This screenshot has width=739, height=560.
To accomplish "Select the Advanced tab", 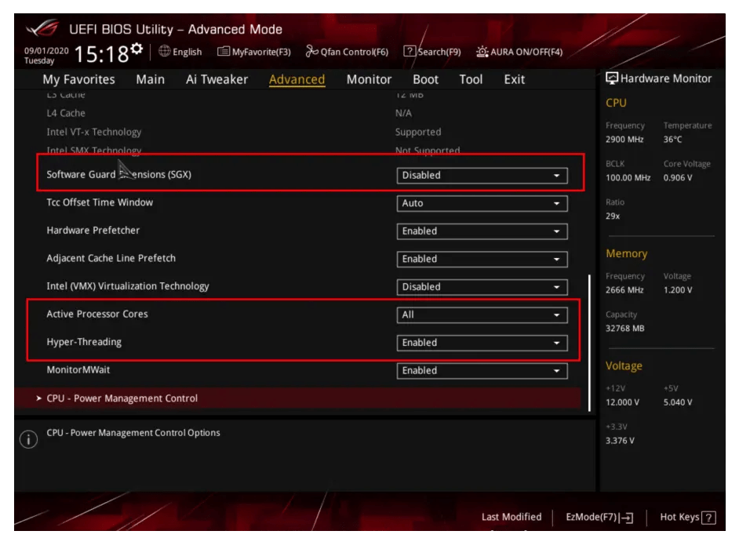I will click(x=297, y=79).
